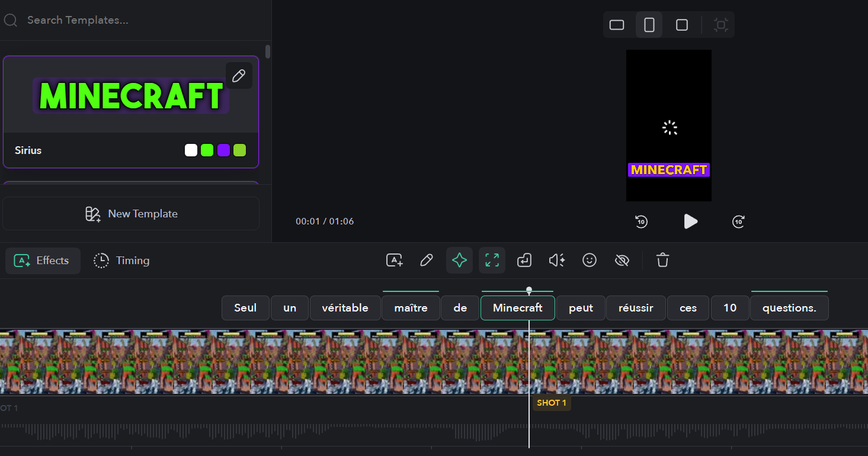Select the word '10' chip
The image size is (868, 456).
730,308
